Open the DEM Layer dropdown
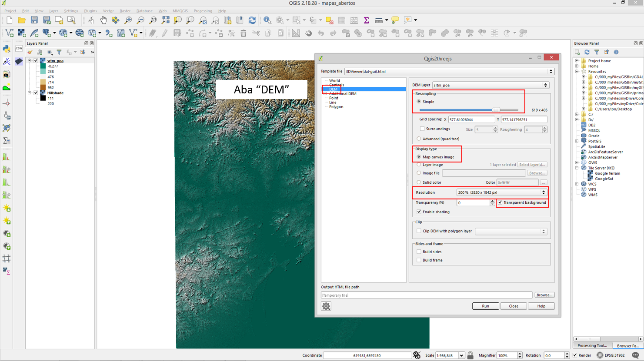The height and width of the screenshot is (361, 644). coord(491,85)
